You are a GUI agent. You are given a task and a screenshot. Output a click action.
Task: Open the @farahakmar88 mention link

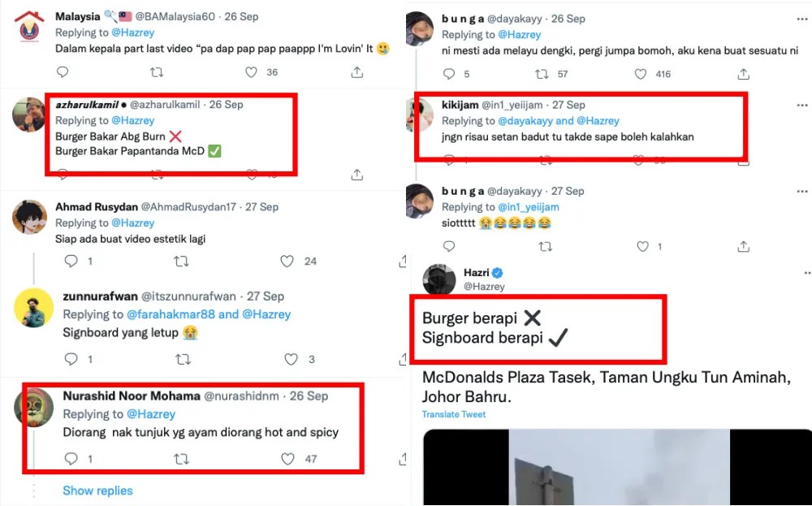tap(171, 314)
